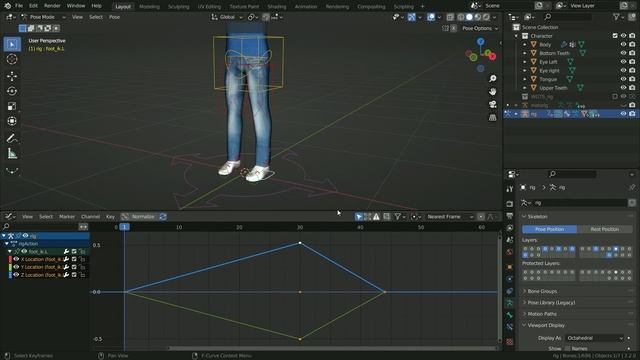Viewport: 640px width, 360px height.
Task: Enable rendered viewport shading mode
Action: point(487,17)
